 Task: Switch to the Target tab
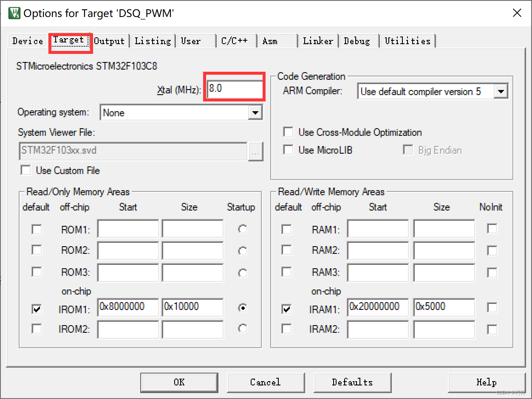70,40
